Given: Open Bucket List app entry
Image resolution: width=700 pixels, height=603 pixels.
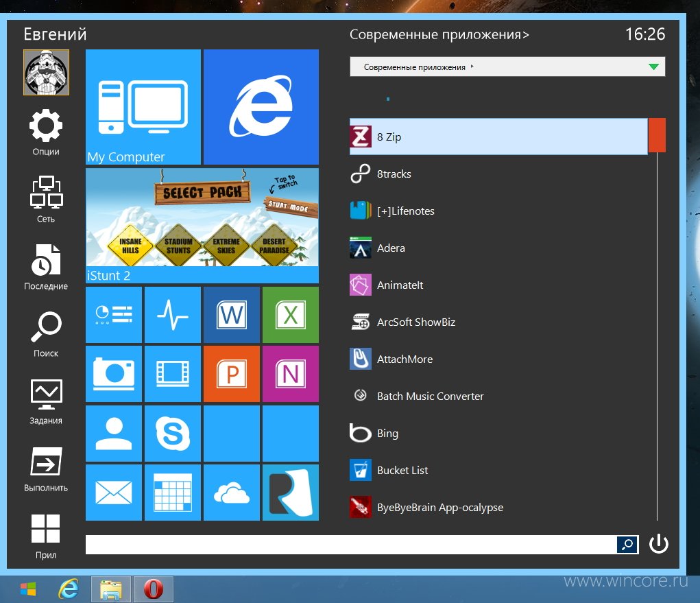Looking at the screenshot, I should pos(498,471).
